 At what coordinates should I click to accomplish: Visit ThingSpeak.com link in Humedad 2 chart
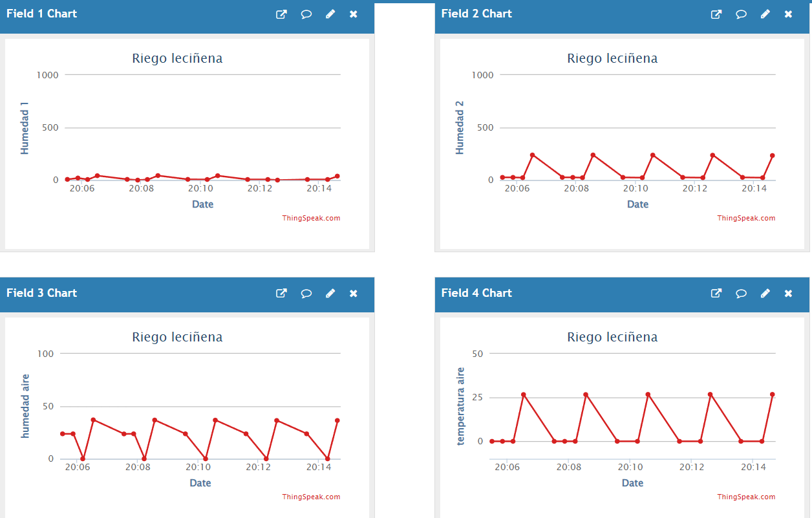746,219
